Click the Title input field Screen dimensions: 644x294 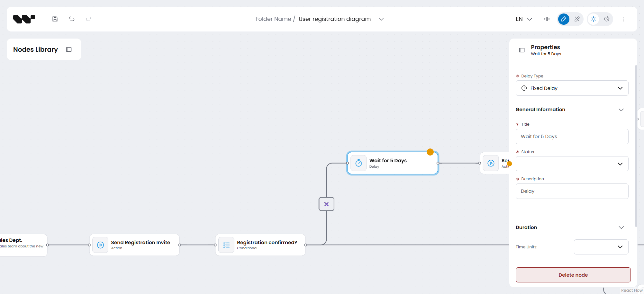[572, 137]
